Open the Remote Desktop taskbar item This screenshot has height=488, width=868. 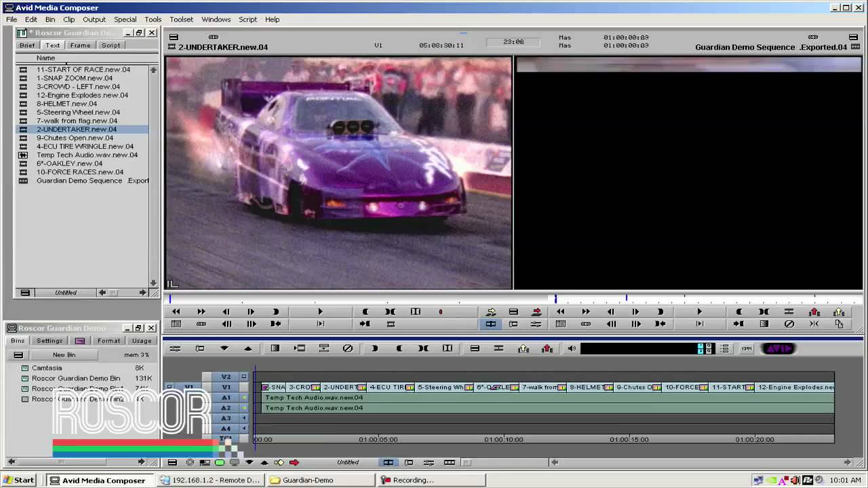pyautogui.click(x=212, y=480)
